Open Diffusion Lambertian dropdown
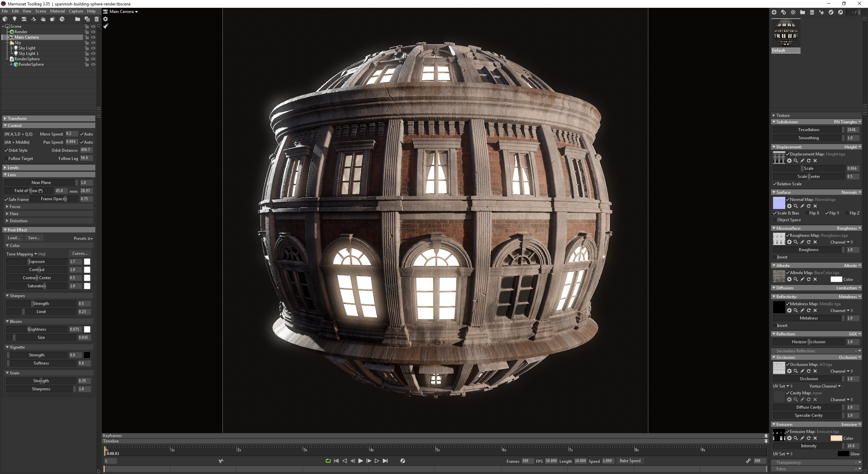 pyautogui.click(x=849, y=288)
